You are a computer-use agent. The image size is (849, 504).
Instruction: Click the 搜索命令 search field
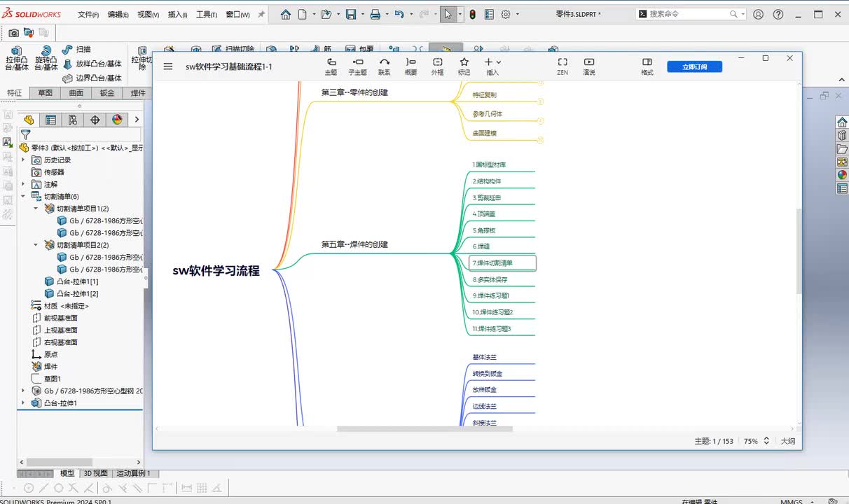pyautogui.click(x=690, y=14)
